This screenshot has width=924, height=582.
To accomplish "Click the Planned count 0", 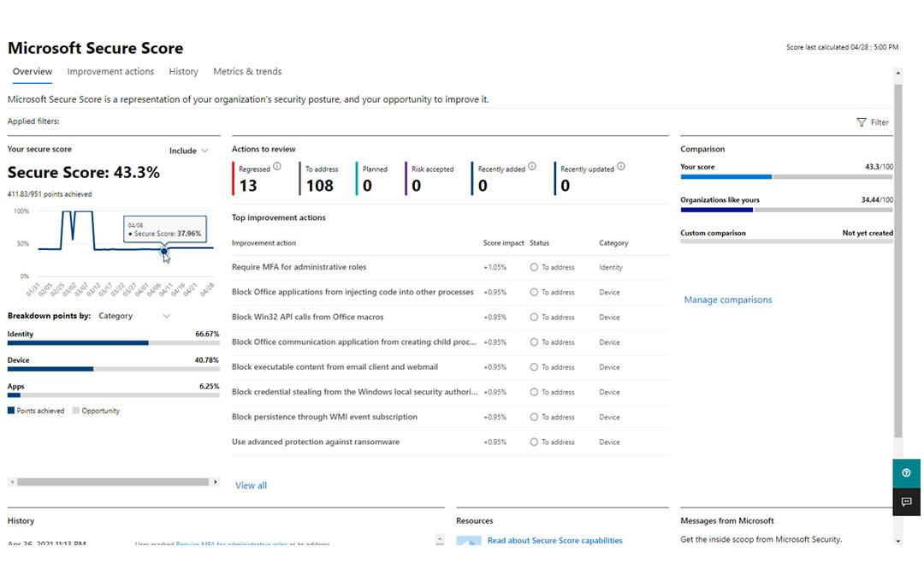I will point(367,186).
